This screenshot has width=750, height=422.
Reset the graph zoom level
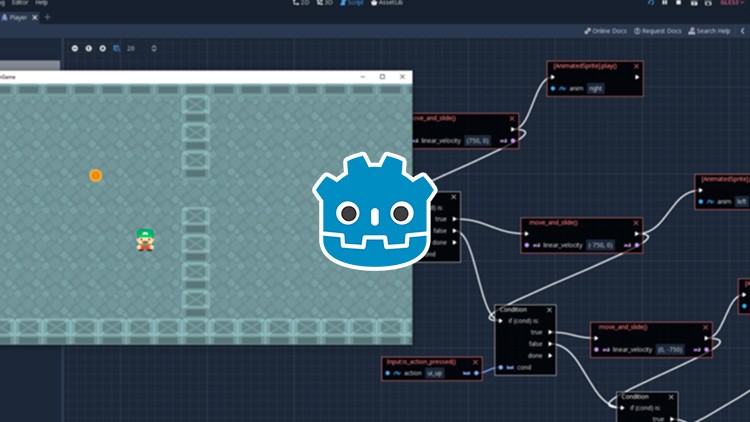(x=88, y=48)
